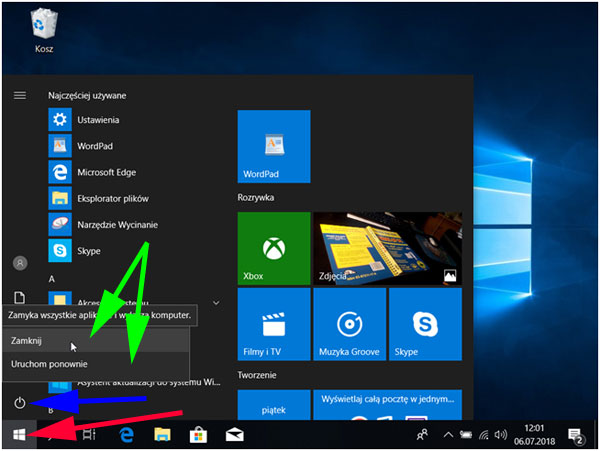Launch Edge from the taskbar
This screenshot has height=451, width=600.
(x=127, y=435)
